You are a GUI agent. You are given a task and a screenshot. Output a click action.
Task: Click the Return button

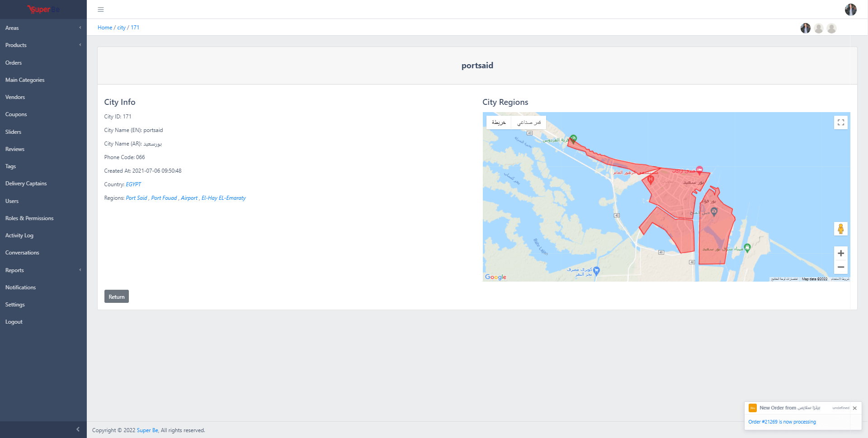tap(117, 297)
